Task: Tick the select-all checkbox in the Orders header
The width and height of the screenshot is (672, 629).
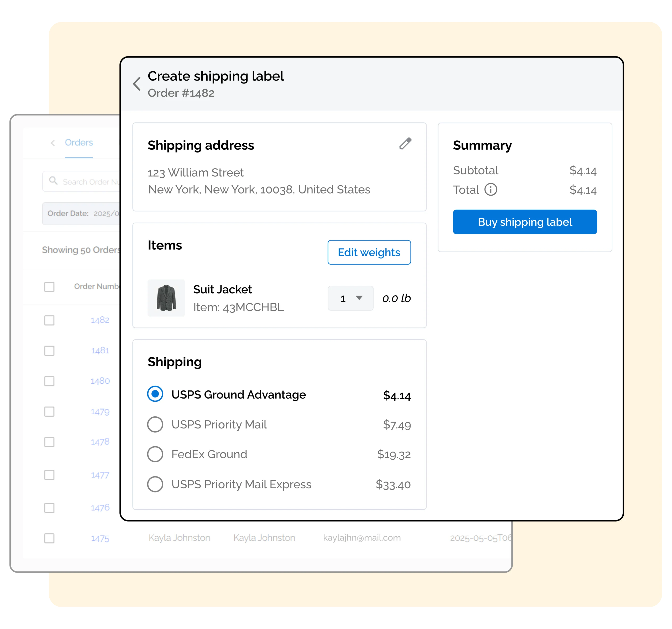Action: [49, 287]
